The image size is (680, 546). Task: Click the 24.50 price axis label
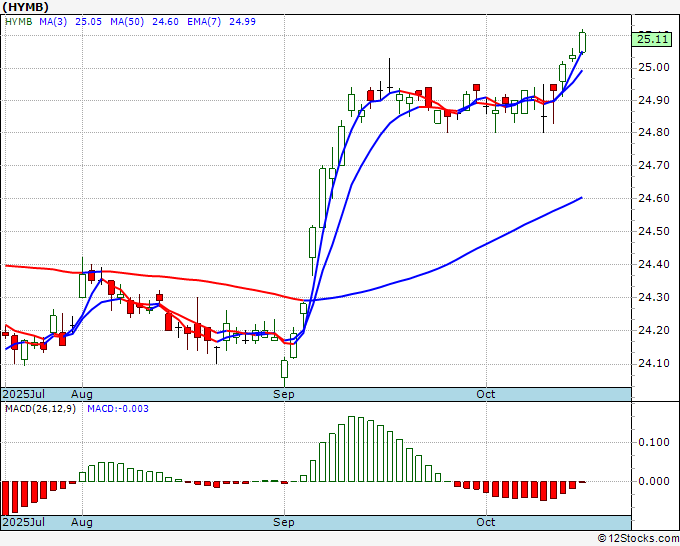click(x=654, y=232)
